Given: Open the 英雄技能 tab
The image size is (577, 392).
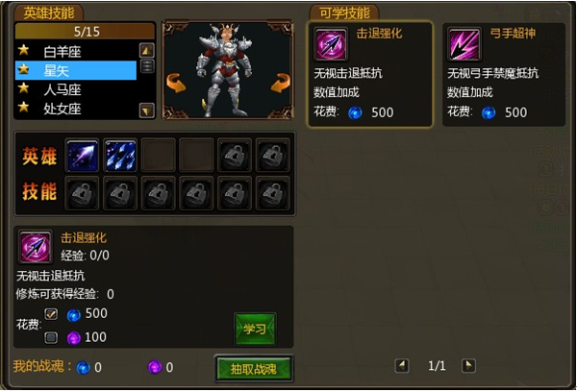Looking at the screenshot, I should (x=49, y=13).
